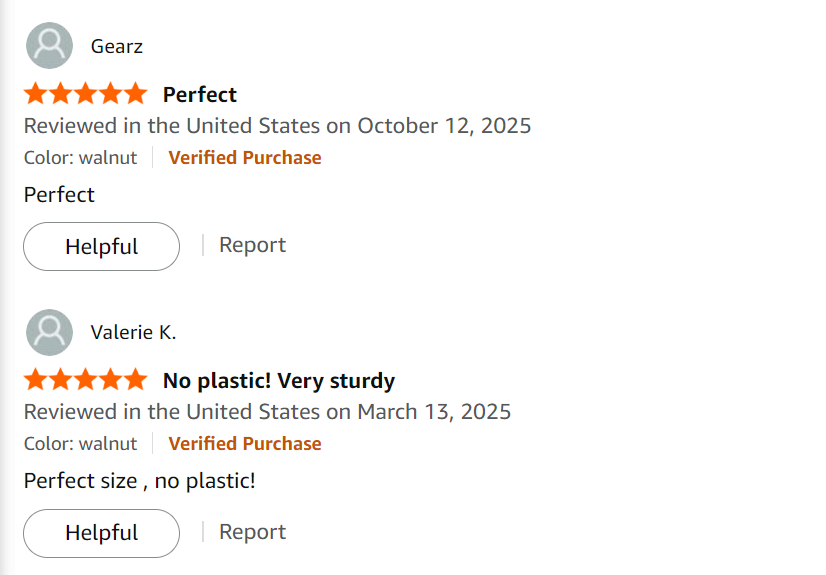Viewport: 826px width, 575px height.
Task: Open the Valerie K. reviewer name link
Action: point(133,332)
